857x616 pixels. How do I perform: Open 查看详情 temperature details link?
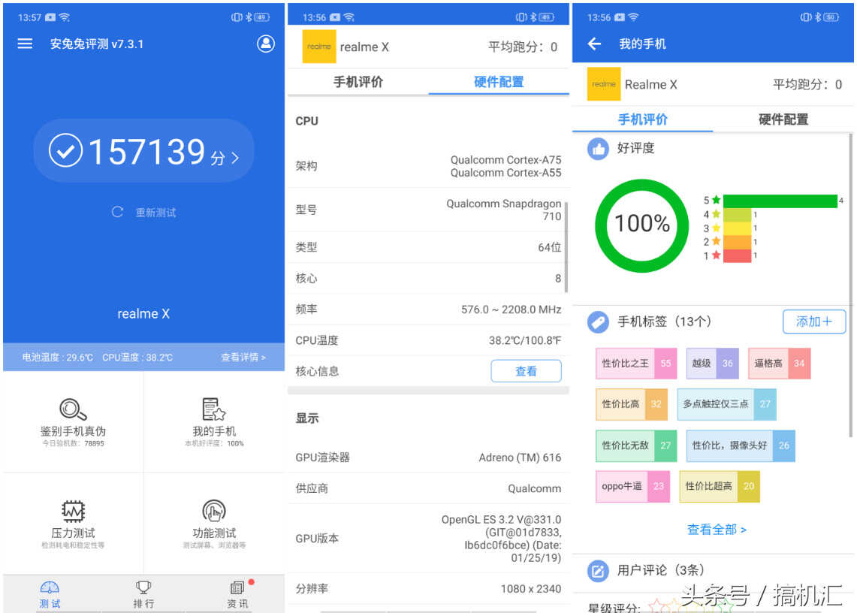(x=243, y=358)
